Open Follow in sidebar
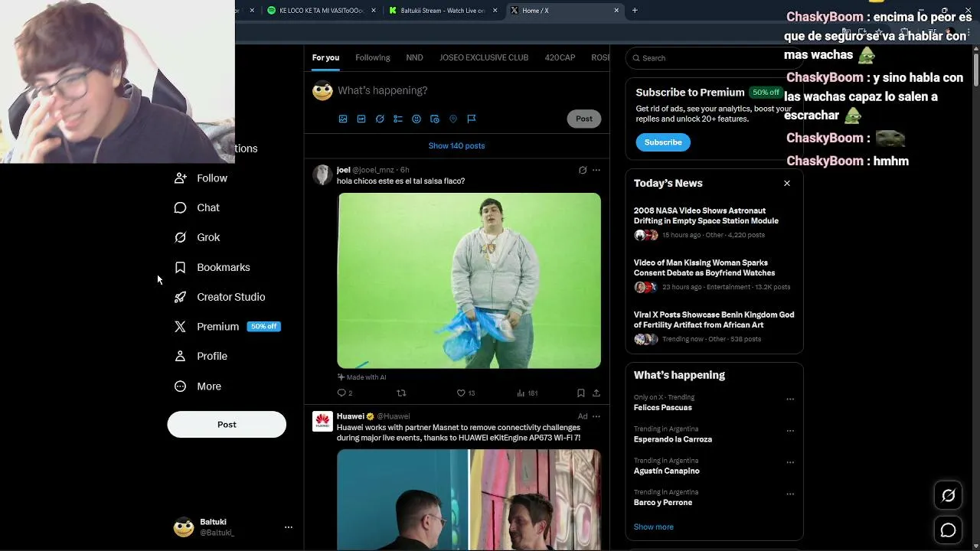Screen dimensions: 980x551 coord(201,178)
